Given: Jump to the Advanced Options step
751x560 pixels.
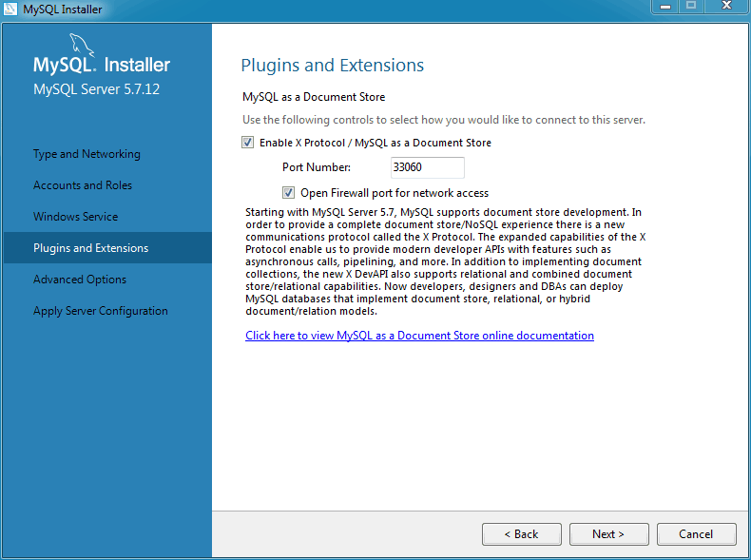Looking at the screenshot, I should click(80, 280).
